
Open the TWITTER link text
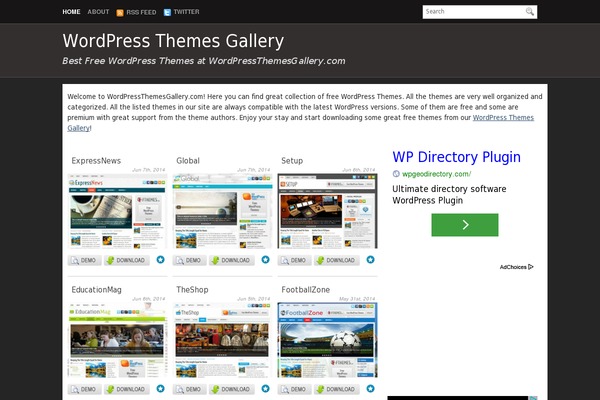click(x=186, y=12)
